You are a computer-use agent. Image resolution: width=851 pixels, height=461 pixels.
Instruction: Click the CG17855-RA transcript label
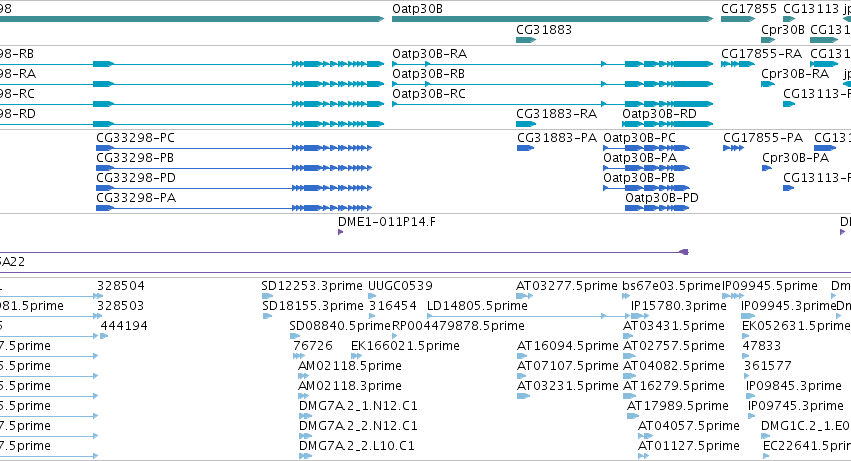click(x=761, y=54)
